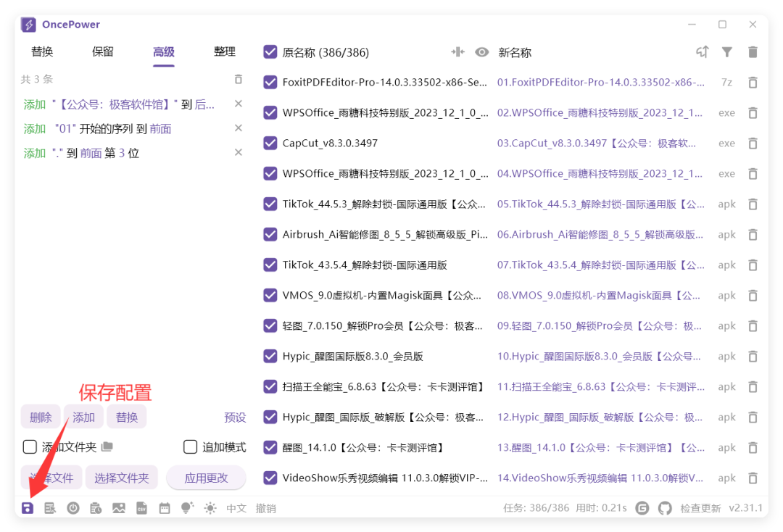Viewport: 783px width, 532px height.
Task: Click the clipboard-with-clock icon in bottom bar
Action: [96, 508]
